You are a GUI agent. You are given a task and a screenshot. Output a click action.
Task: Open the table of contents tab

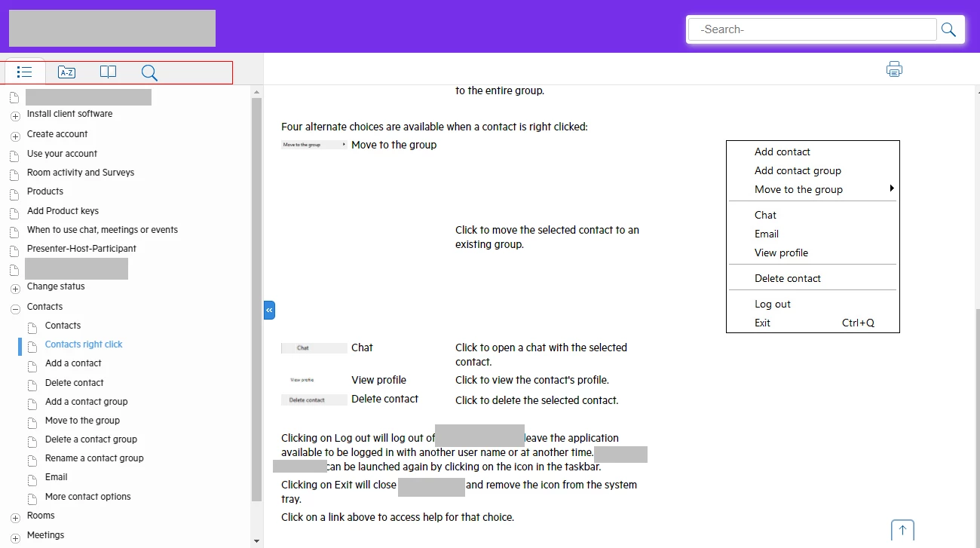coord(25,72)
